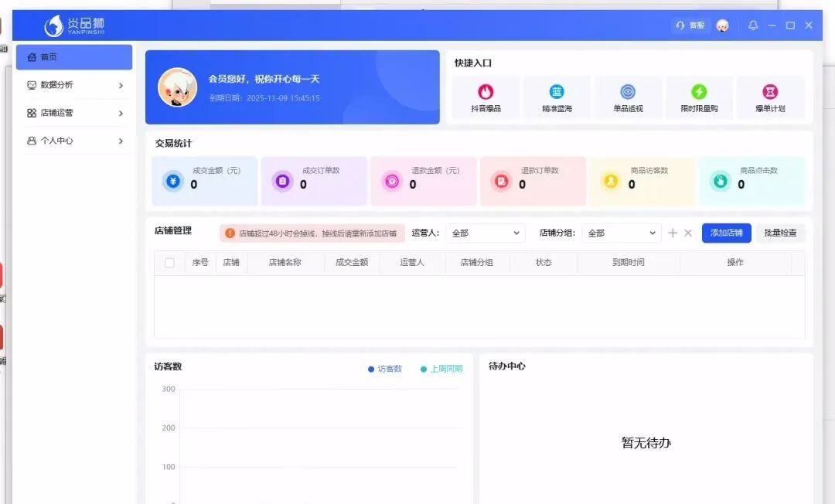Click the X icon beside 店铺分组

pos(688,233)
